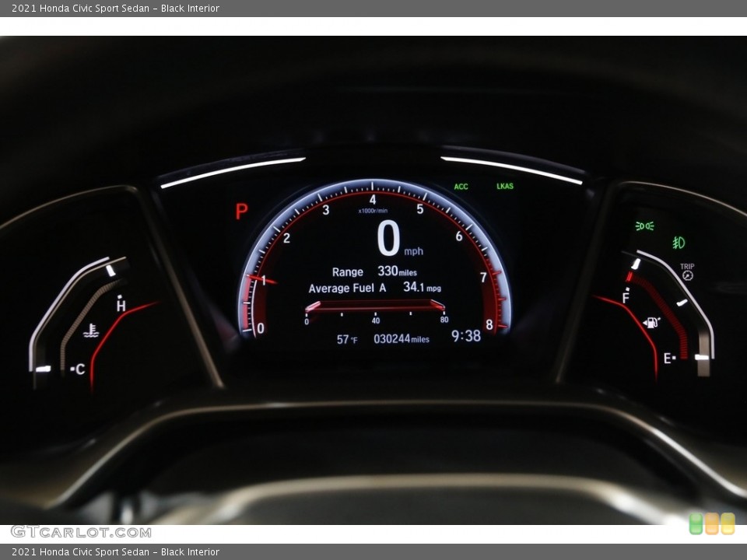
Task: Click the top title '2021 Honda Civic Sport Sedan'
Action: pyautogui.click(x=80, y=8)
